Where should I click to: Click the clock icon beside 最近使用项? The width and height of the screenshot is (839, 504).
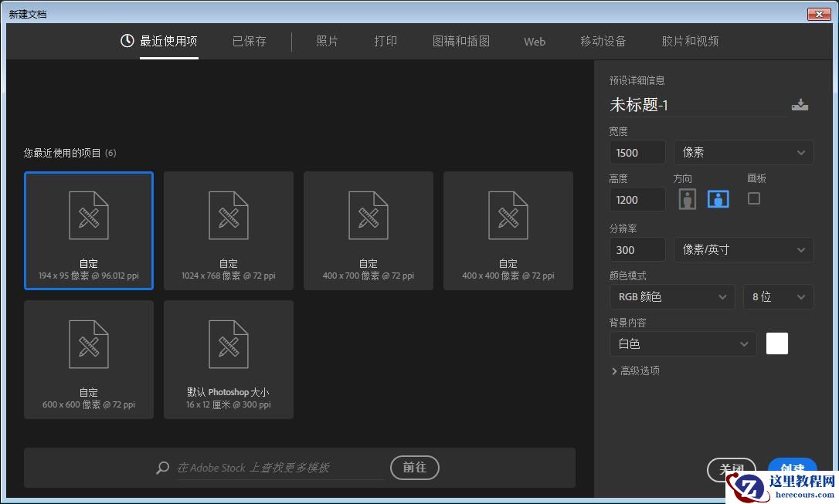(127, 41)
